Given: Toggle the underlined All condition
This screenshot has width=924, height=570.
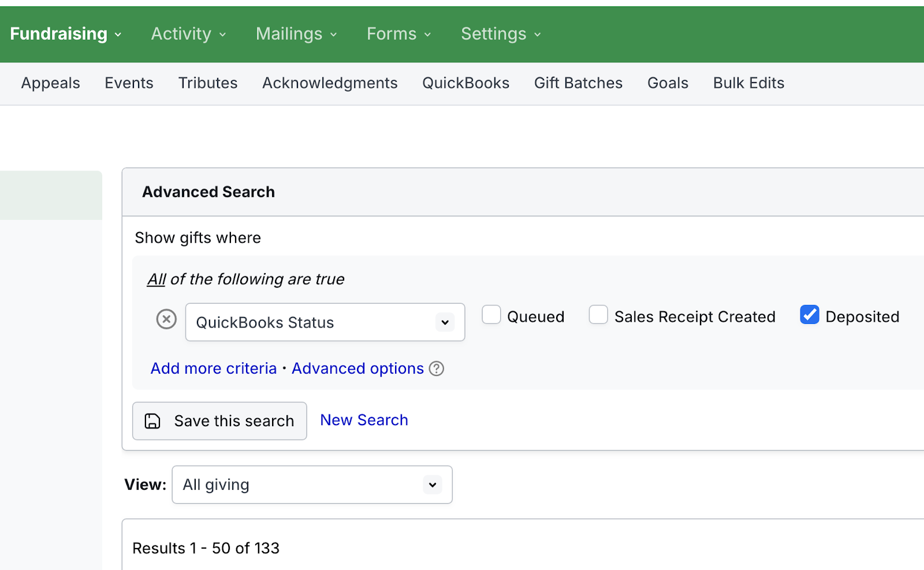Looking at the screenshot, I should tap(157, 280).
